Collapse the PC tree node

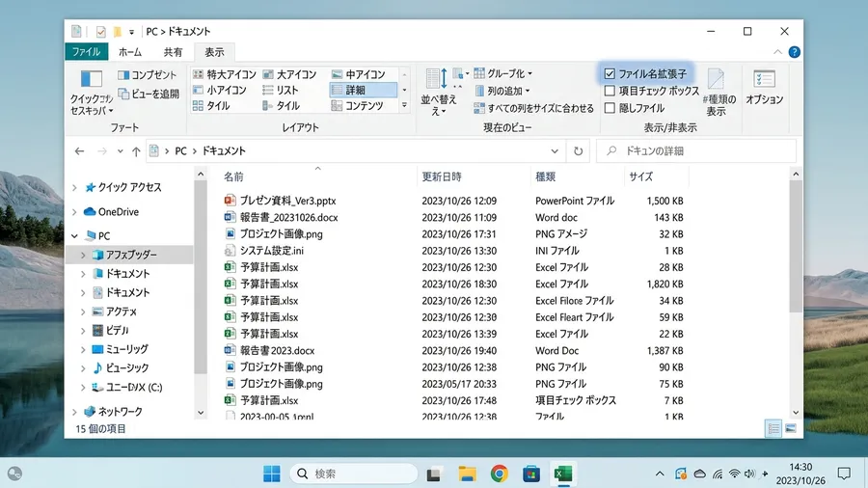point(74,235)
